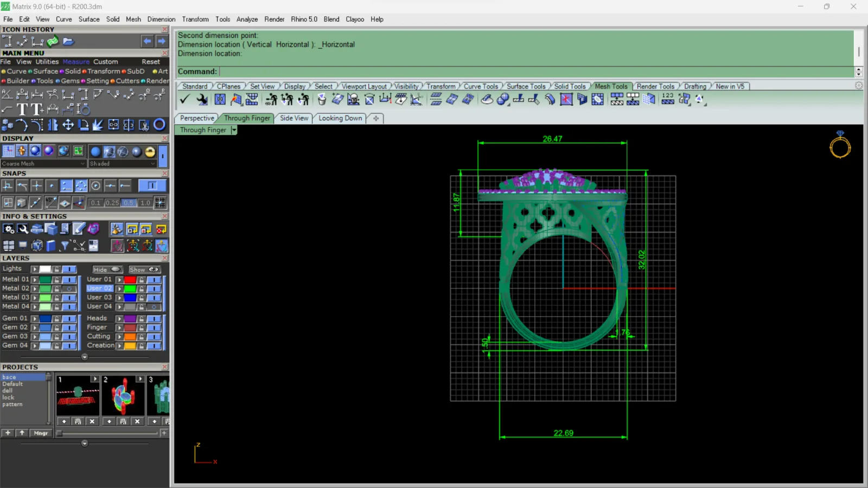Click save disk icon under project thumbnail 1
Viewport: 868px width, 488px height.
click(x=78, y=421)
